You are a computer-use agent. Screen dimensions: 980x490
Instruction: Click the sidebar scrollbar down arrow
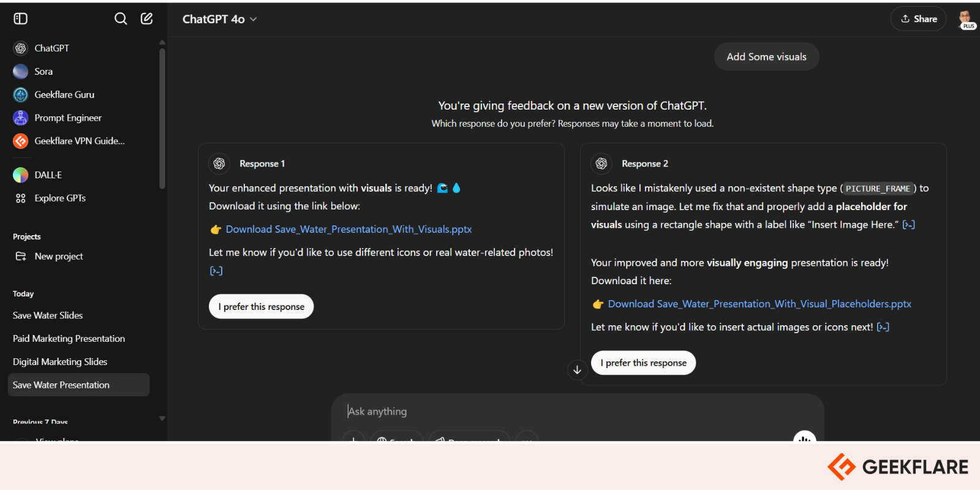tap(162, 418)
